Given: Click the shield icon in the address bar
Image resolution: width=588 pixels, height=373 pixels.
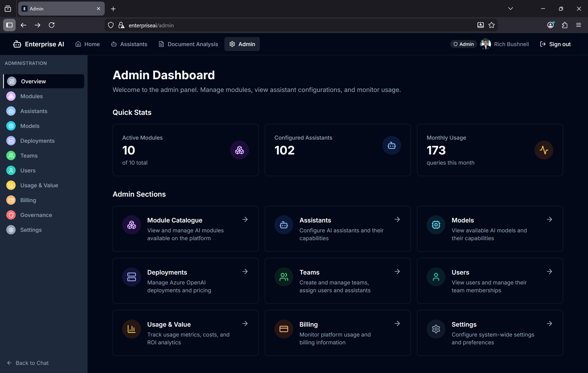Looking at the screenshot, I should pos(111,25).
